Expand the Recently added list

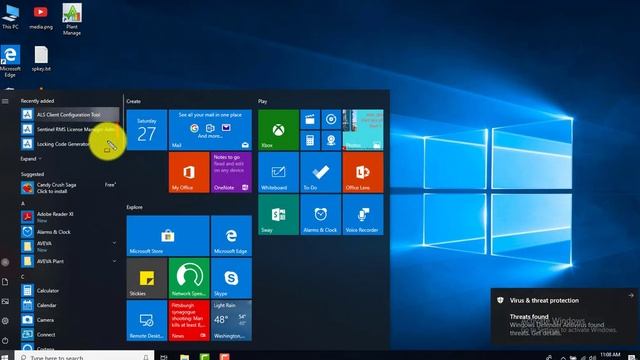coord(31,159)
